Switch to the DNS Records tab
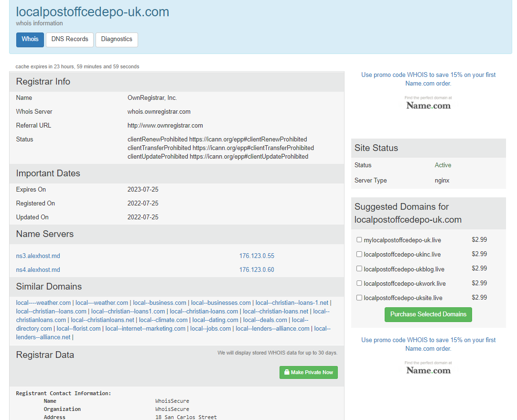This screenshot has width=517, height=420. tap(70, 40)
